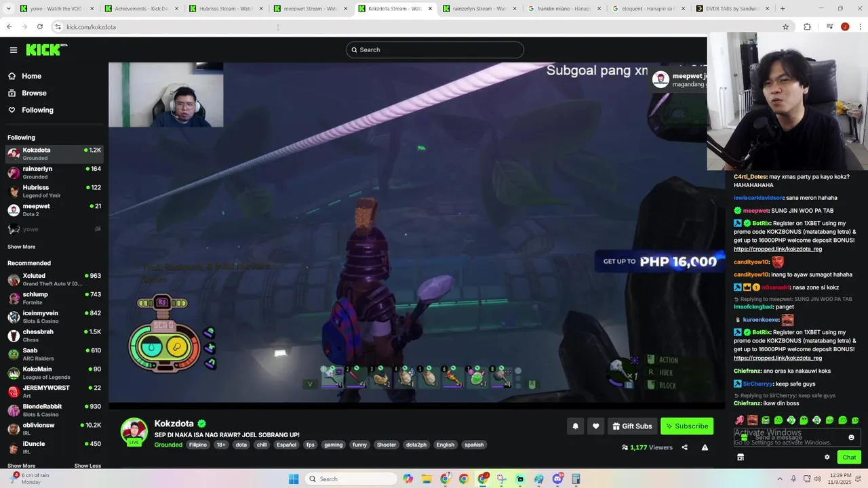
Task: Collapse Recommended with Show Less
Action: [87, 466]
